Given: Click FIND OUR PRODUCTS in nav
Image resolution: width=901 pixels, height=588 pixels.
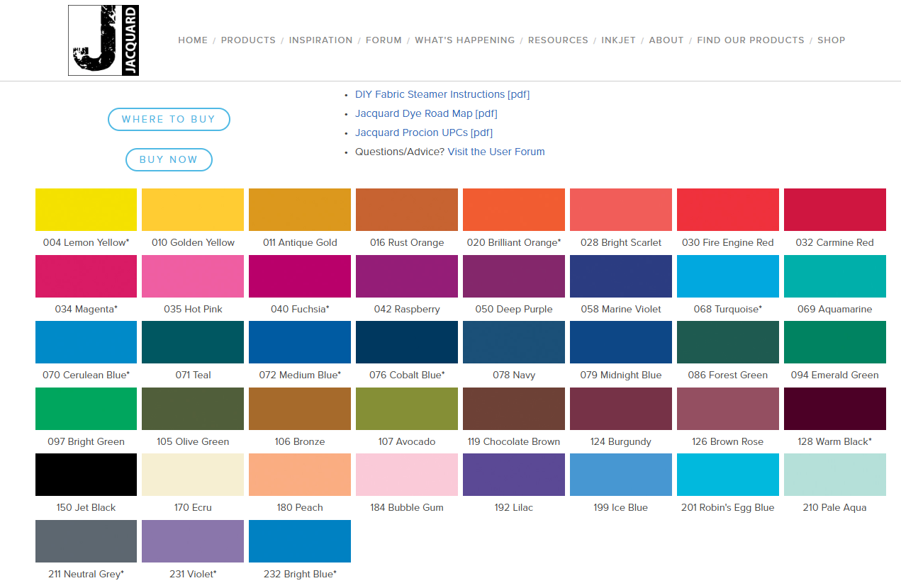Looking at the screenshot, I should coord(751,40).
